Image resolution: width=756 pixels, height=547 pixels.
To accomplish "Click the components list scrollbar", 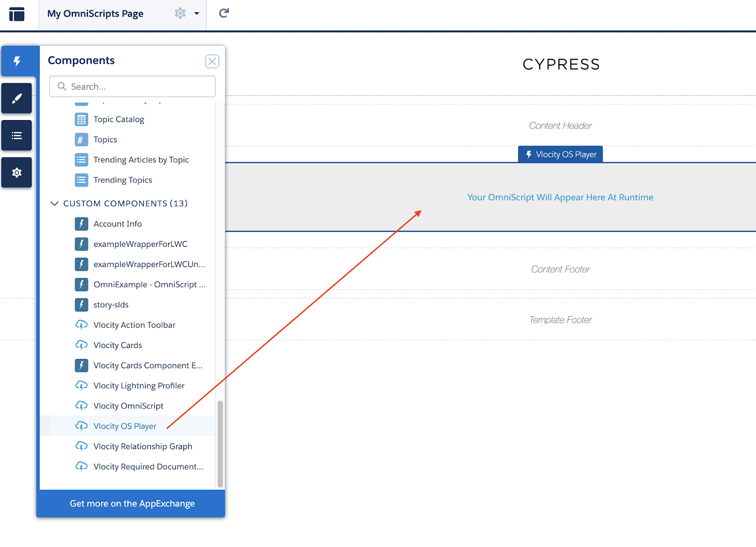I will (x=220, y=444).
